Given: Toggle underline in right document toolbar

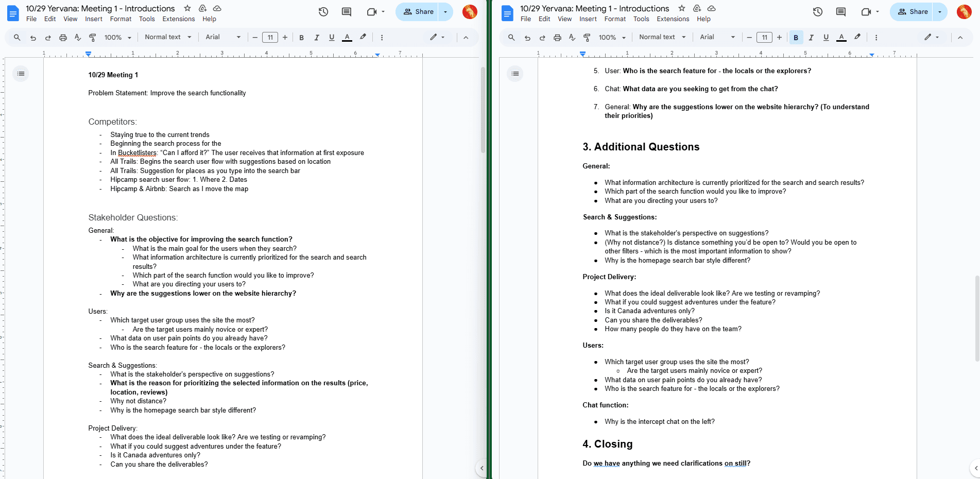Looking at the screenshot, I should click(x=826, y=37).
